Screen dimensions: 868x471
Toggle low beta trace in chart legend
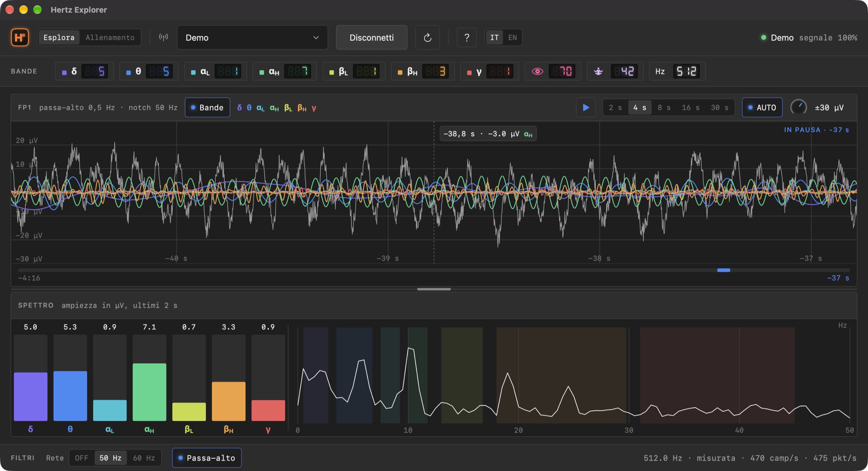pyautogui.click(x=288, y=108)
